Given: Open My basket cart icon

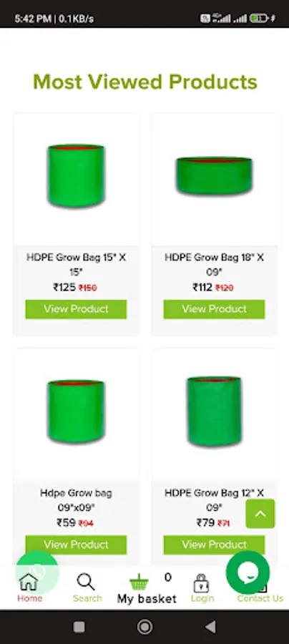Looking at the screenshot, I should coord(139,582).
